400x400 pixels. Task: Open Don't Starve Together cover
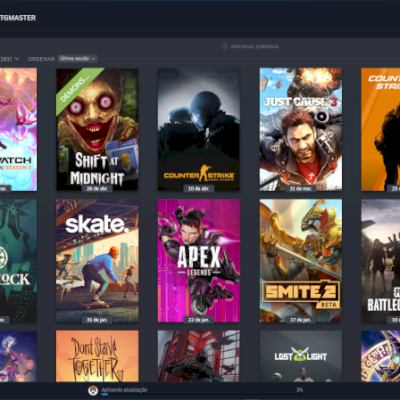pyautogui.click(x=97, y=356)
